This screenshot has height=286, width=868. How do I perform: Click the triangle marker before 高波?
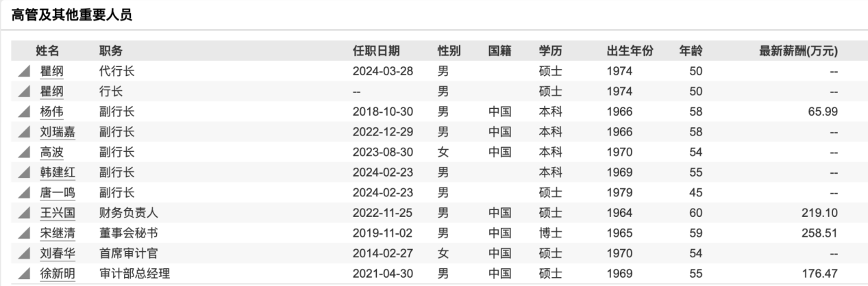tap(25, 152)
